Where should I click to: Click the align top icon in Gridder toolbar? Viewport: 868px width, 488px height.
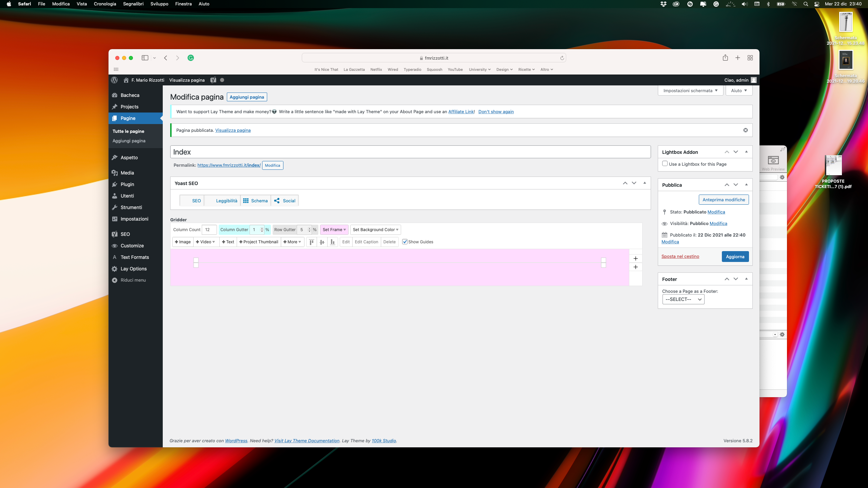(311, 242)
